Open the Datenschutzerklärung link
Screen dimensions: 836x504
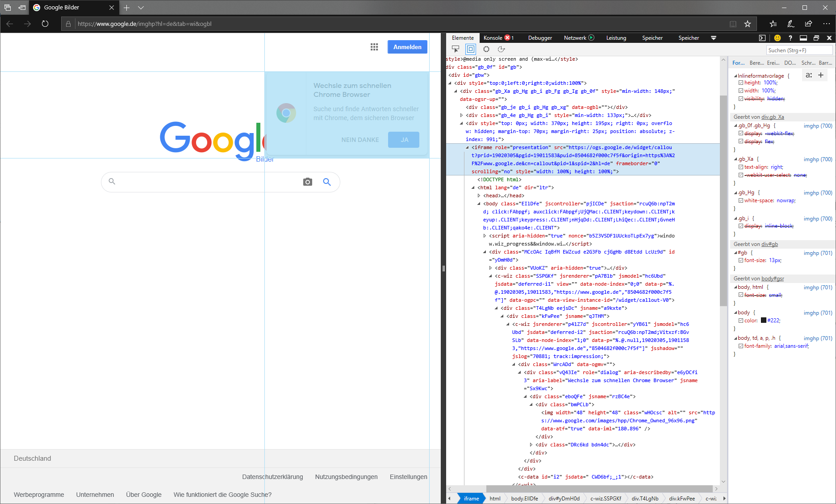272,477
